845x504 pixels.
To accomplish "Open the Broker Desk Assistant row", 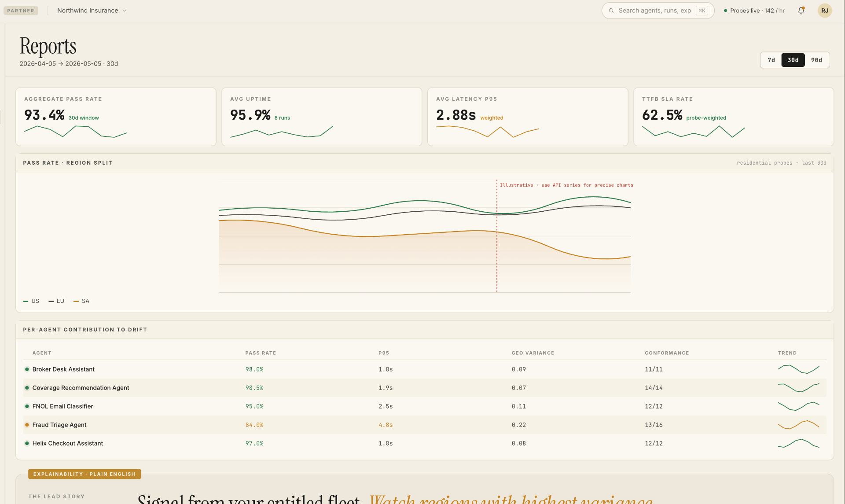I will coord(425,369).
